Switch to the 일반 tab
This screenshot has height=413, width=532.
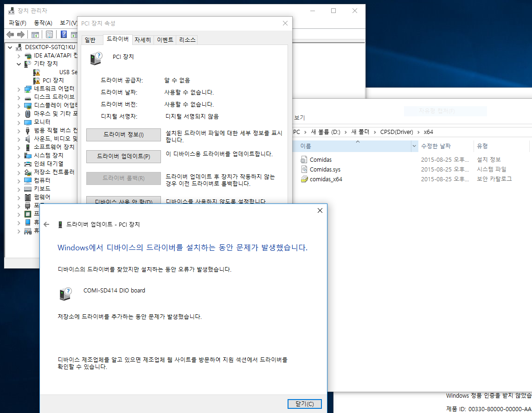(x=90, y=40)
